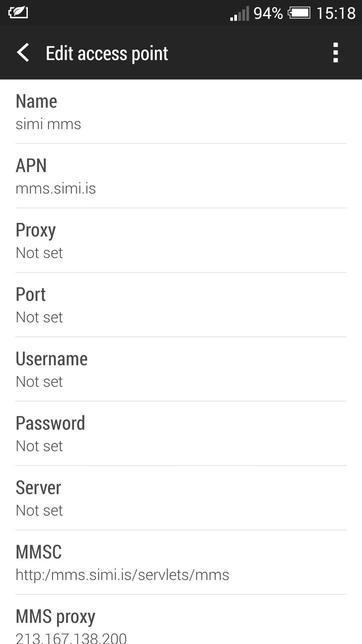Tap the back arrow icon
The width and height of the screenshot is (362, 644).
23,53
